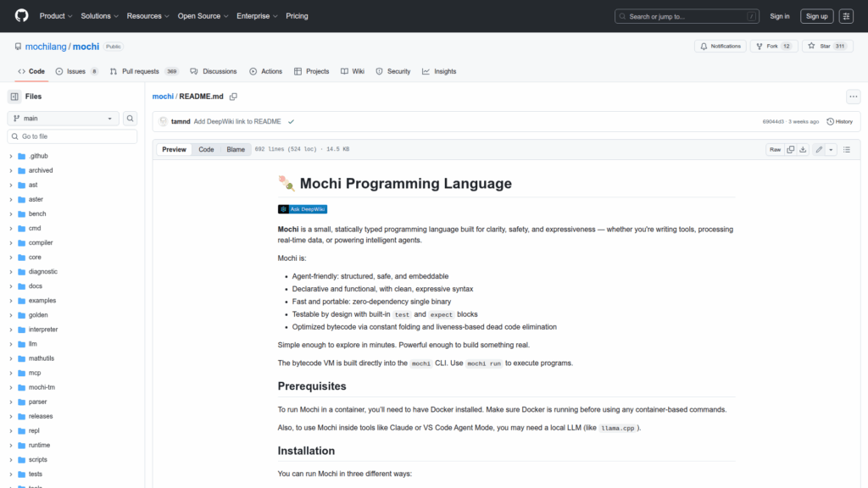Open the Pull requests tab
Screen dimensions: 868x488
(144, 72)
